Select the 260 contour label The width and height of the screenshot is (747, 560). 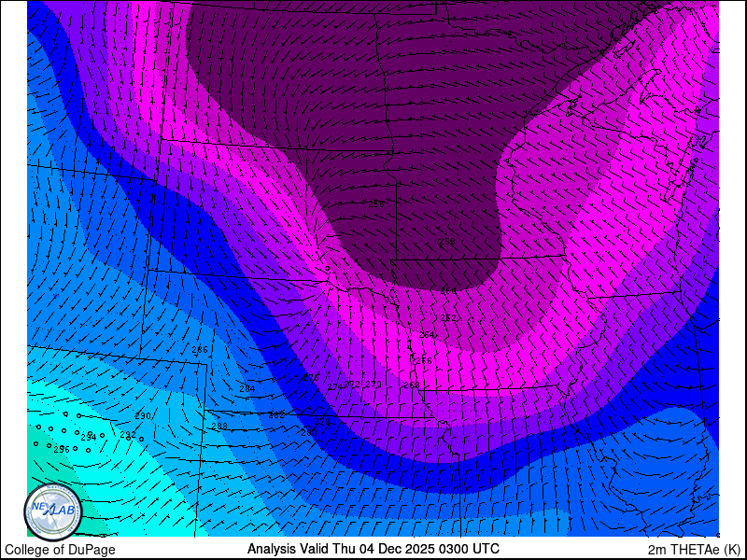[x=448, y=290]
